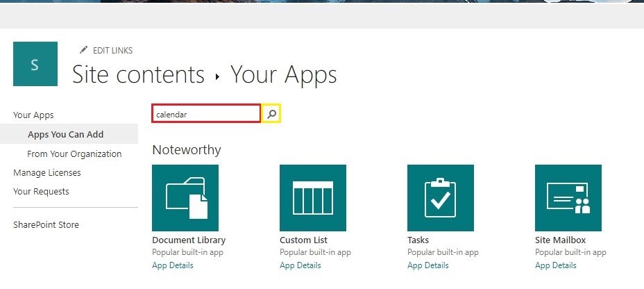
Task: Choose the Tasks clipboard app tile
Action: click(441, 198)
